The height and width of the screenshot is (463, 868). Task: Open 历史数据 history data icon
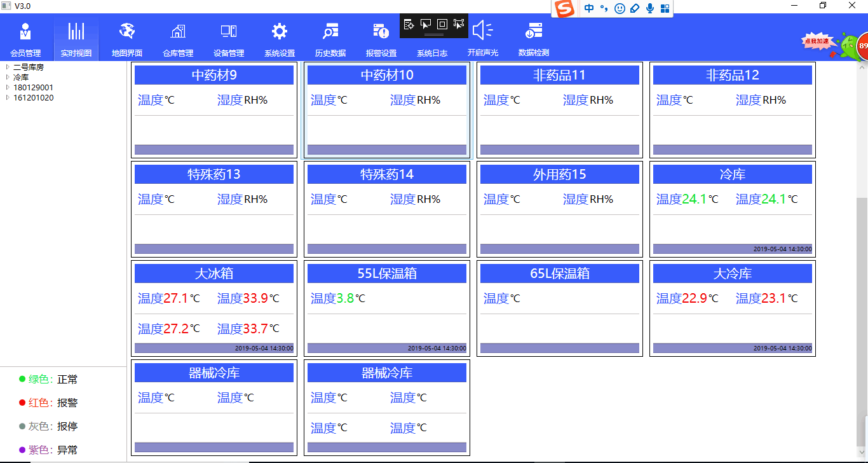point(330,31)
